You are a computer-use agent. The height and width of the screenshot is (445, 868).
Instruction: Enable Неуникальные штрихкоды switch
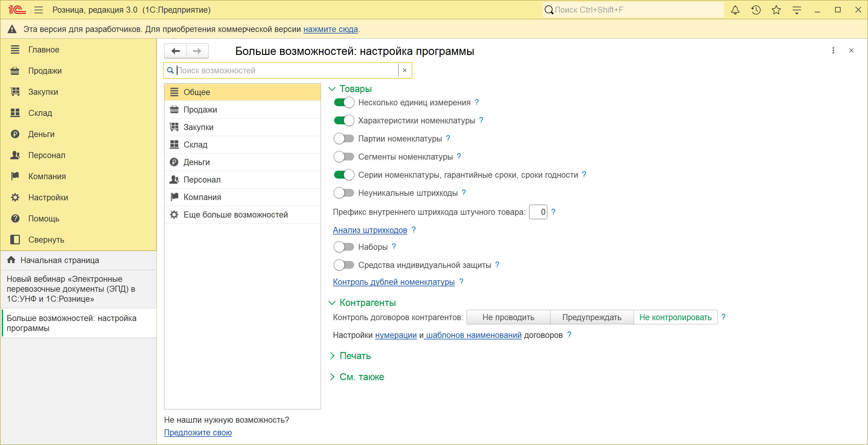click(344, 193)
